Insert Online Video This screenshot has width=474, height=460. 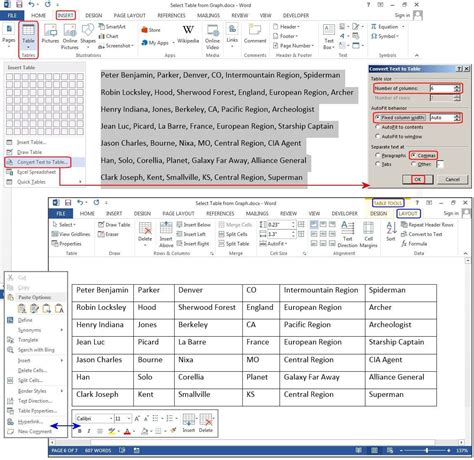click(212, 37)
